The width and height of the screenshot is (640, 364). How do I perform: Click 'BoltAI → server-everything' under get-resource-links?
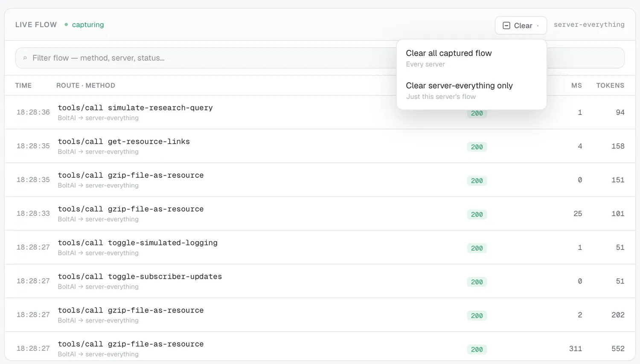click(x=98, y=152)
